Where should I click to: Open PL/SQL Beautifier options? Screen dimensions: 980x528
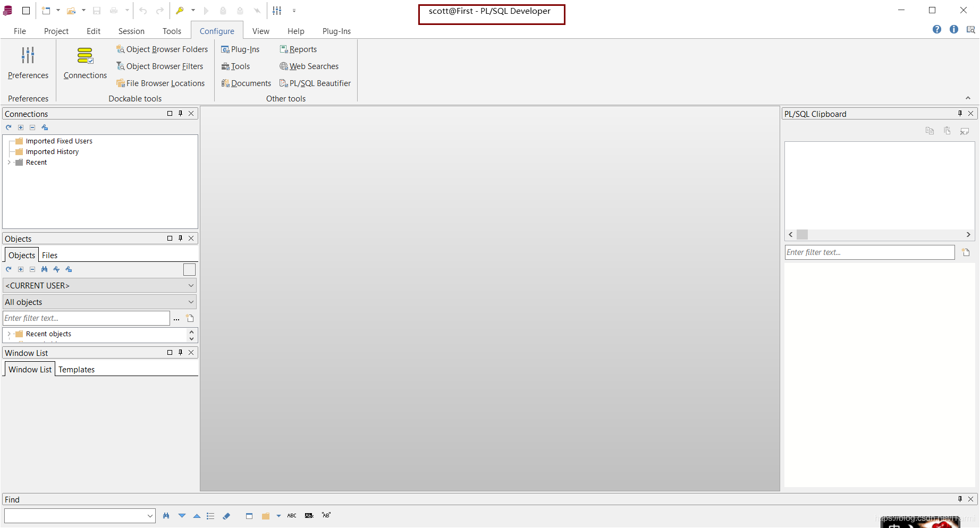[315, 83]
